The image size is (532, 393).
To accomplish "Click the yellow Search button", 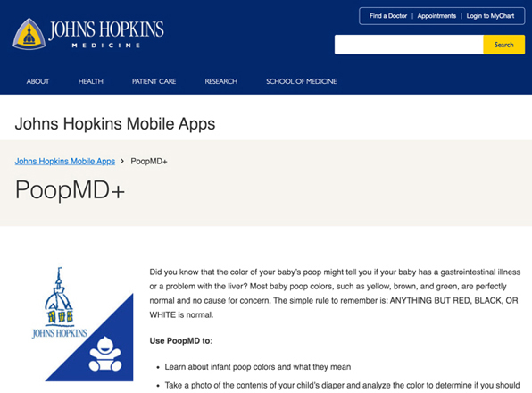I will coord(503,45).
